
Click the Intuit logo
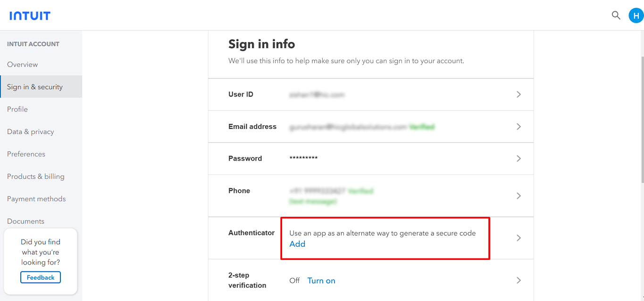point(30,16)
